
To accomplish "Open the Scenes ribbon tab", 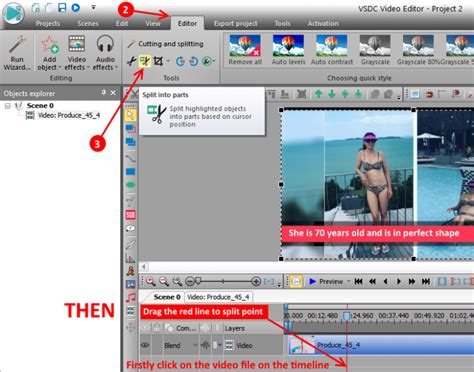I will tap(88, 23).
